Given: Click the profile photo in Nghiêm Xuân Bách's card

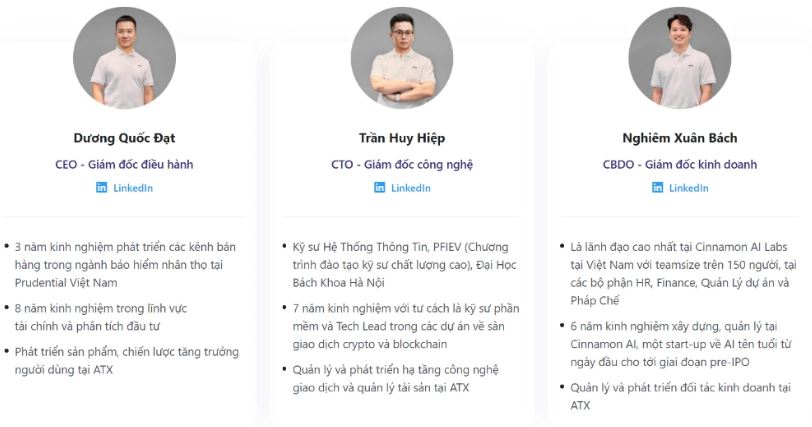Looking at the screenshot, I should [x=680, y=58].
